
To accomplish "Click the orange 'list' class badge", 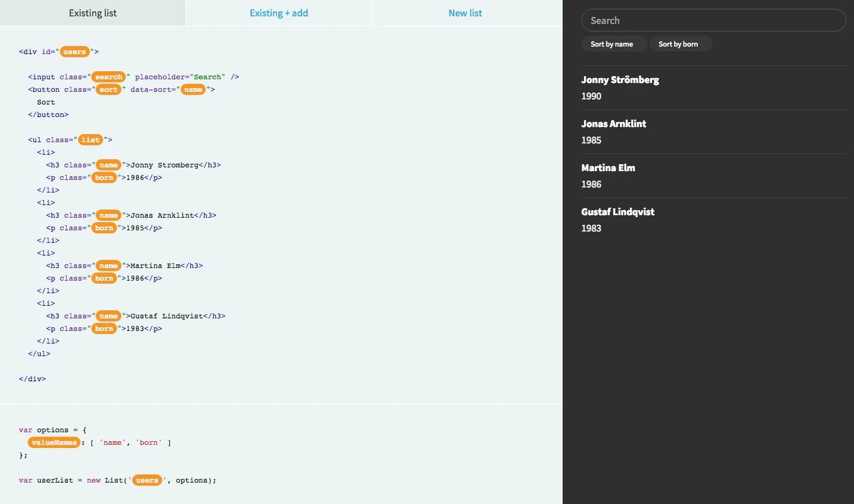I will (91, 140).
